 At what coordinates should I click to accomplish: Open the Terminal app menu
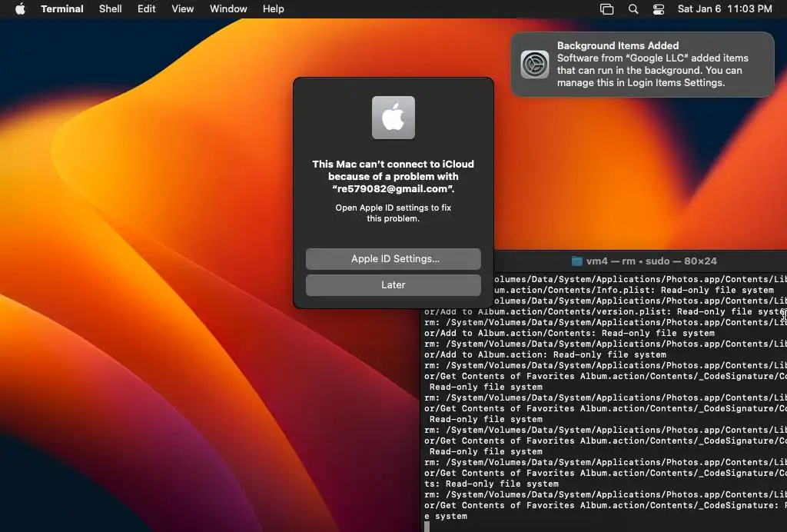(62, 8)
